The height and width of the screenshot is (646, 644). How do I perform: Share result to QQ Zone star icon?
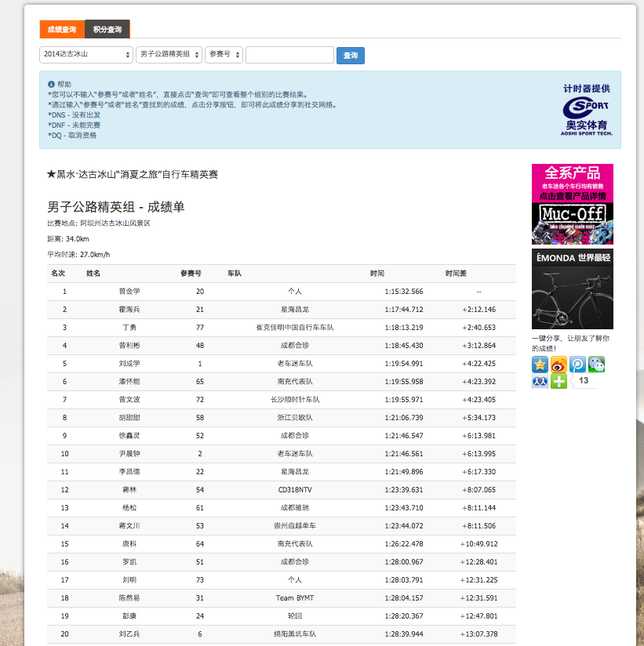coord(540,365)
